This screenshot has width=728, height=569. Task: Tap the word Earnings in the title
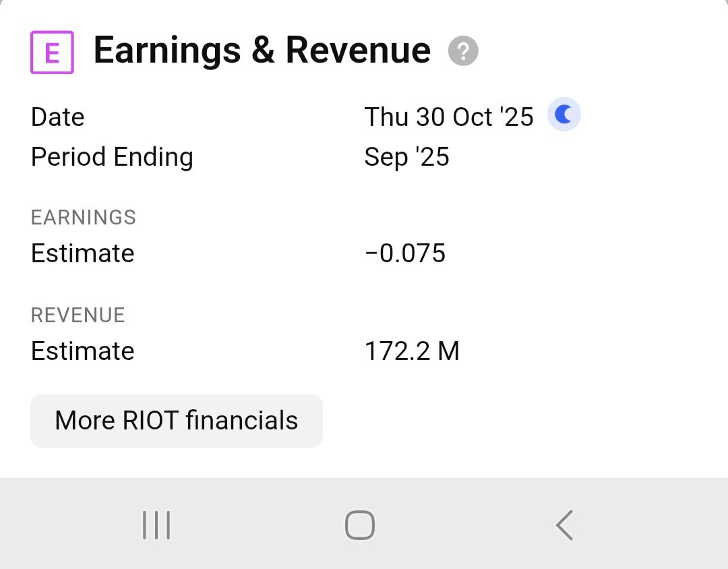(x=167, y=51)
